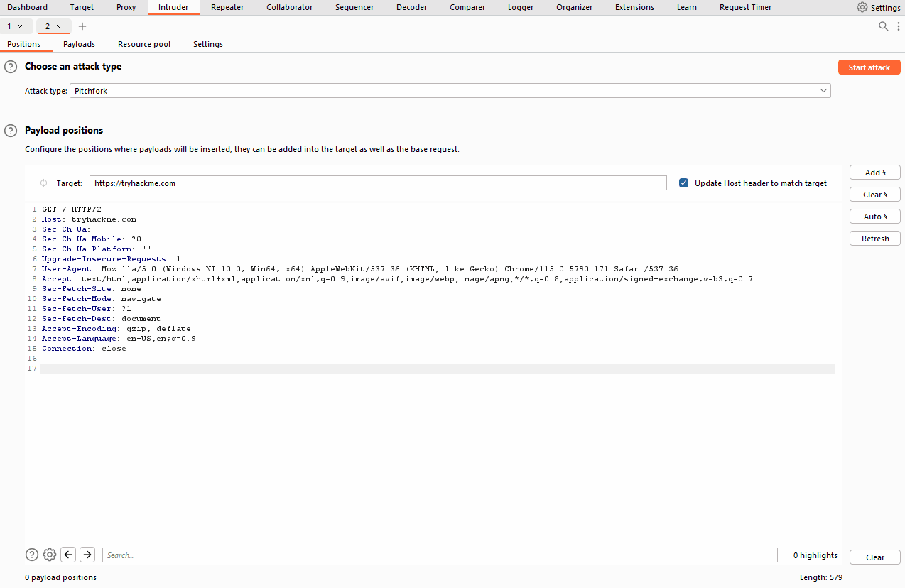
Task: Open the gear settings icon below the request editor
Action: click(x=49, y=555)
